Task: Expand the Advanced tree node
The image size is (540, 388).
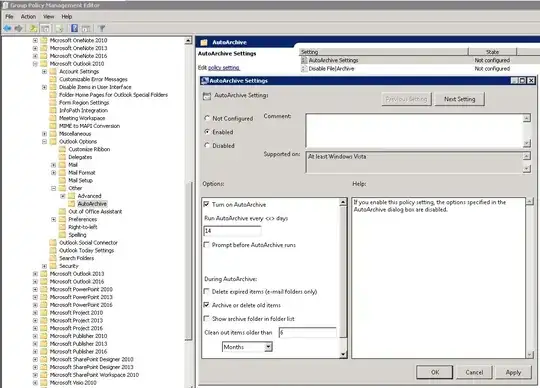Action: 63,196
